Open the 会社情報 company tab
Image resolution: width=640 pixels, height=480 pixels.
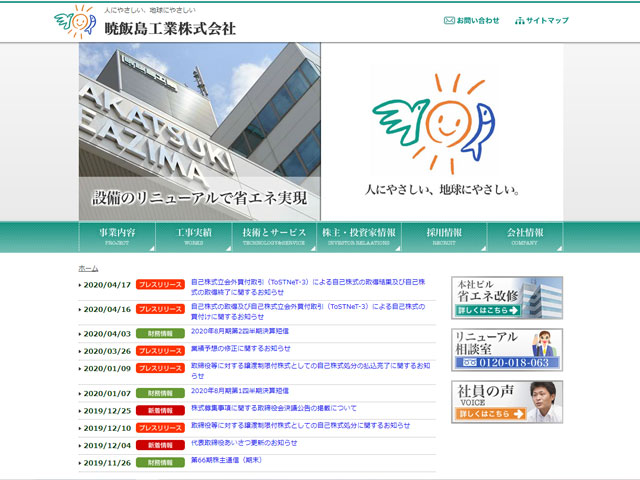pos(524,235)
